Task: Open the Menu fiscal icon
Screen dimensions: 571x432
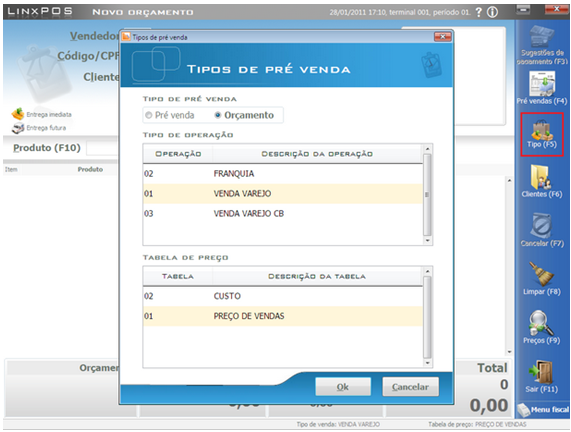Action: [x=543, y=410]
